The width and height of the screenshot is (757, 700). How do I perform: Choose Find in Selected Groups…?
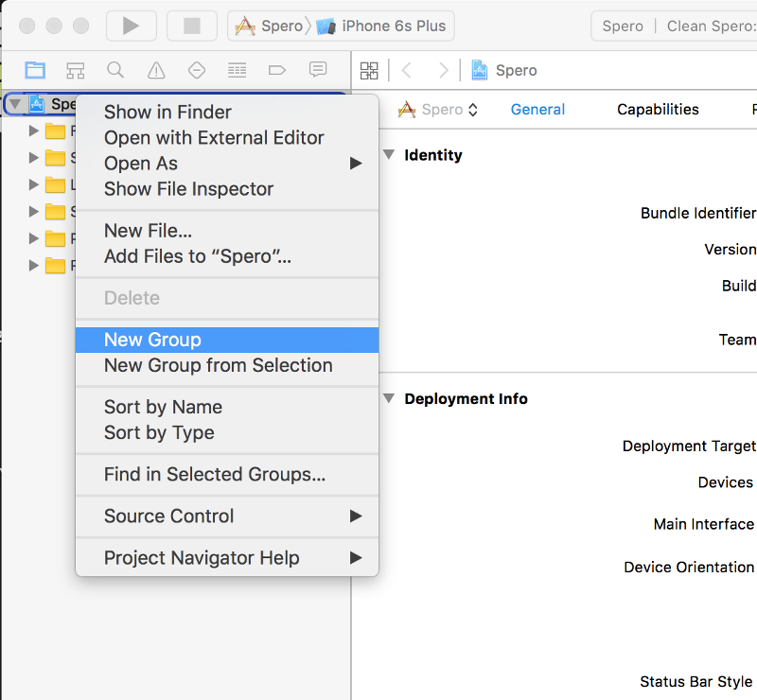(x=227, y=474)
